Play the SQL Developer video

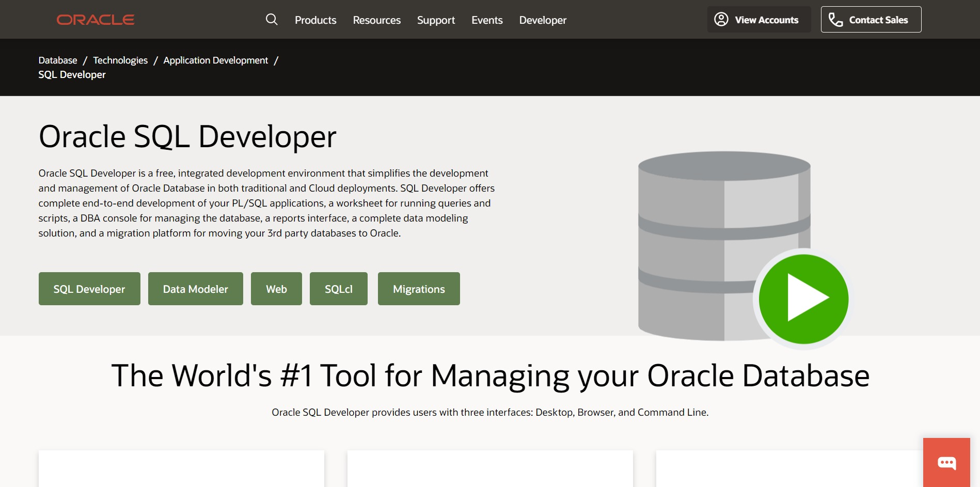click(803, 299)
